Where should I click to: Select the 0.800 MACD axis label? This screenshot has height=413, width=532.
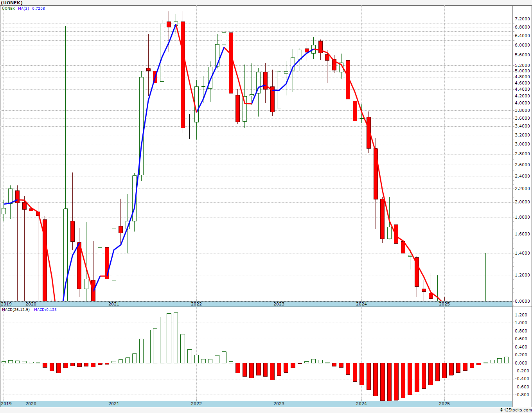(521, 331)
